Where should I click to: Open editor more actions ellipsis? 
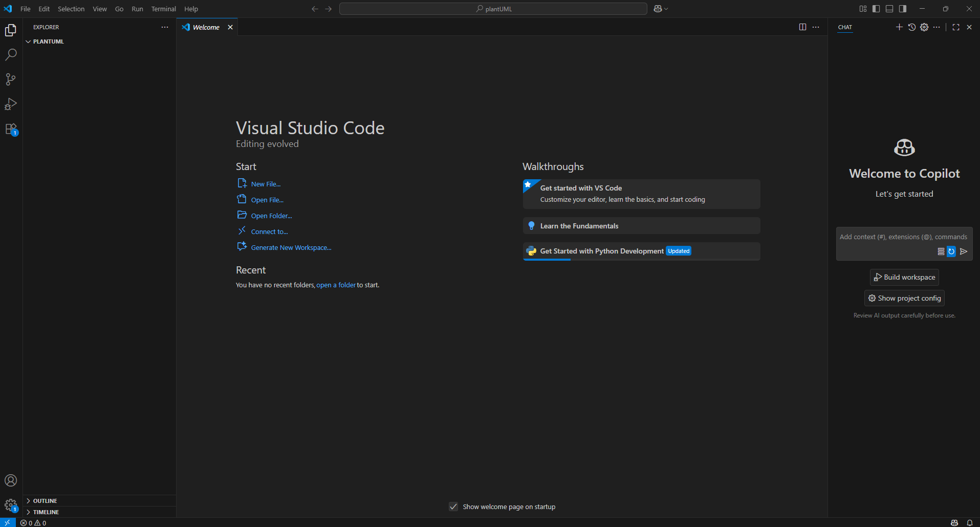(x=816, y=27)
